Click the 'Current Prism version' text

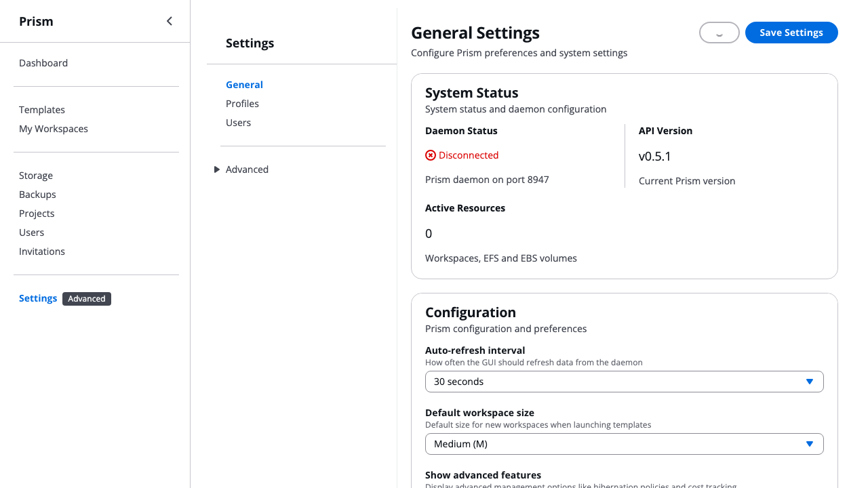687,181
